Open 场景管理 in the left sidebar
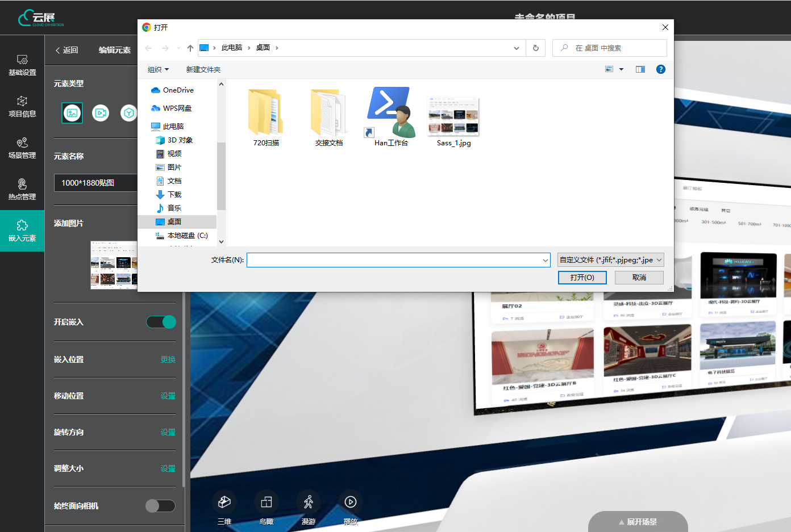Screen dimensions: 791x532 coord(22,148)
